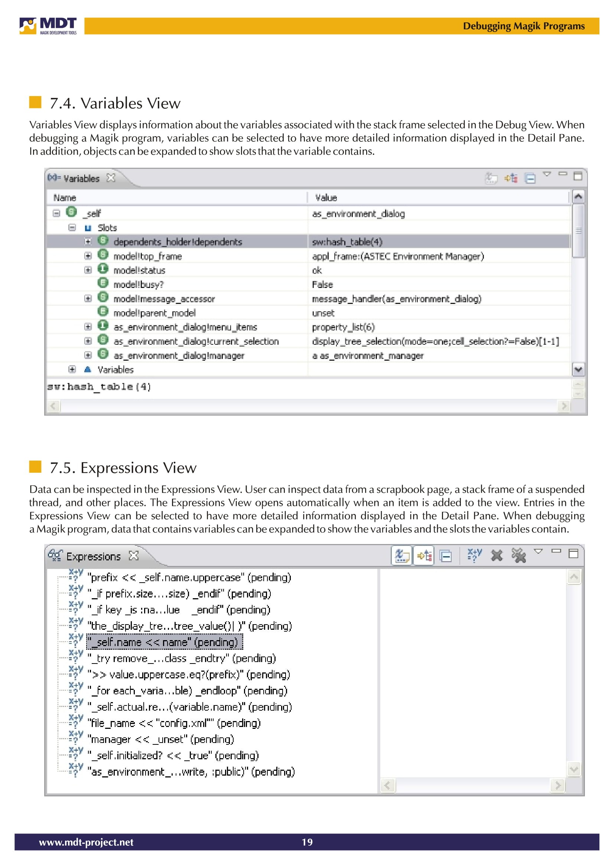615x868 pixels.
Task: Click Add Watch Expression toolbar icon
Action: coord(475,556)
